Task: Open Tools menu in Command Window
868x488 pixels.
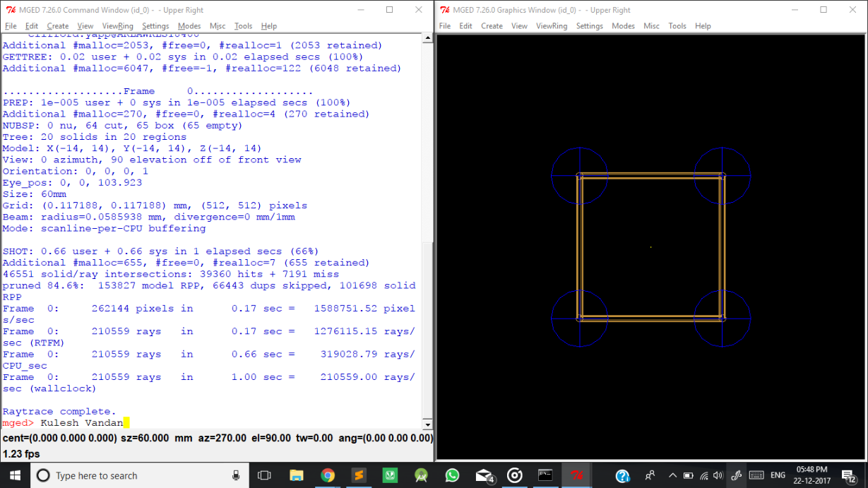Action: pos(243,26)
